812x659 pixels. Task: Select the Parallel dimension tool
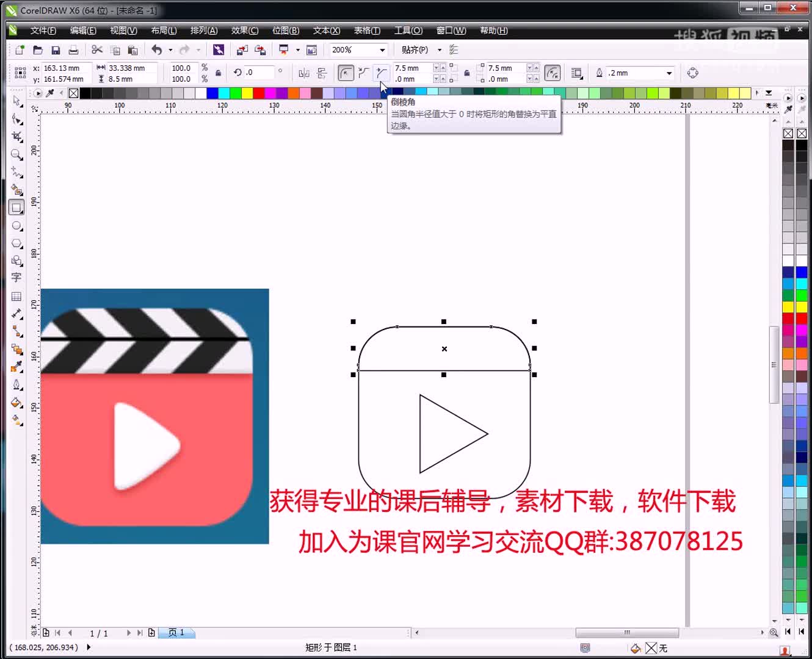point(16,314)
